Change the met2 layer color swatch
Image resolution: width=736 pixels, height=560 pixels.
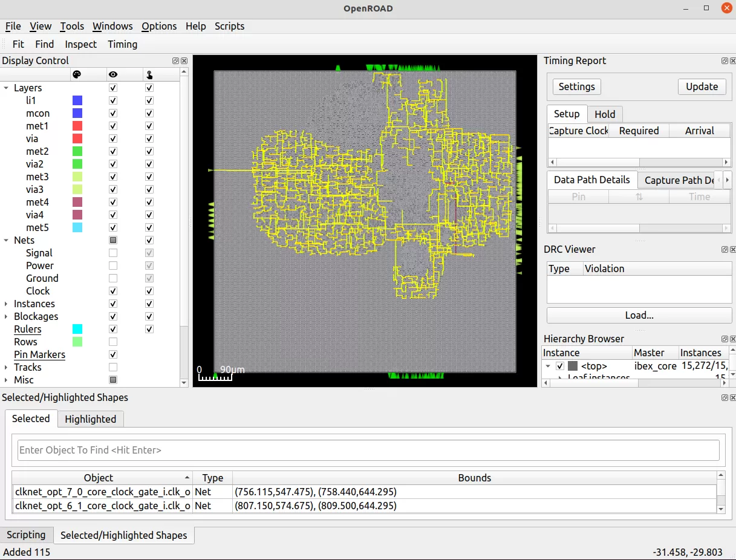coord(77,151)
